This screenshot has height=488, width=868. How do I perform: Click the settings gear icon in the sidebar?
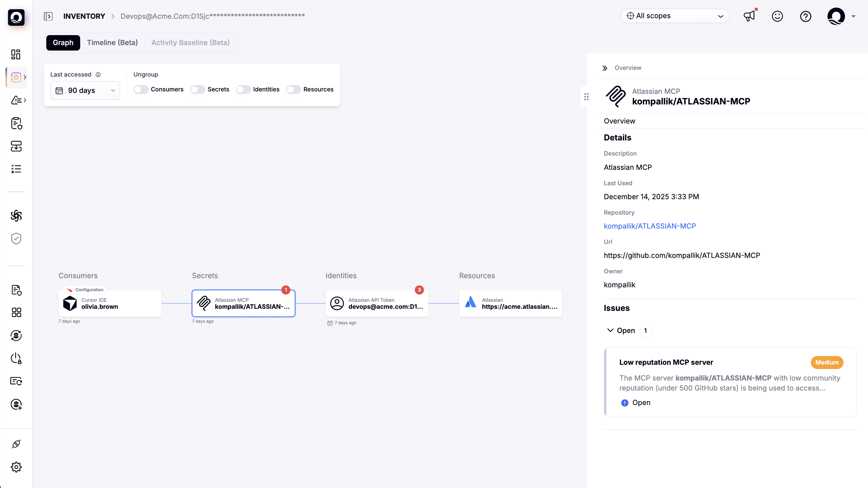click(16, 467)
